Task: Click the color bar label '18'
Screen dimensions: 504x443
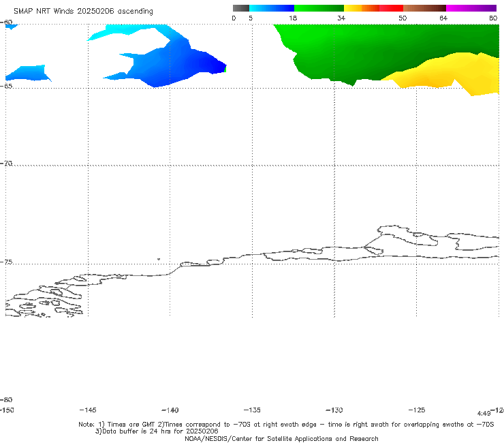Action: pos(293,18)
